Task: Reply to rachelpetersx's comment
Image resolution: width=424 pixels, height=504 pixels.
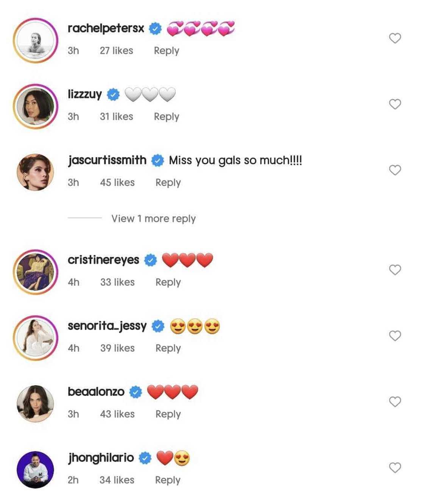Action: coord(166,51)
